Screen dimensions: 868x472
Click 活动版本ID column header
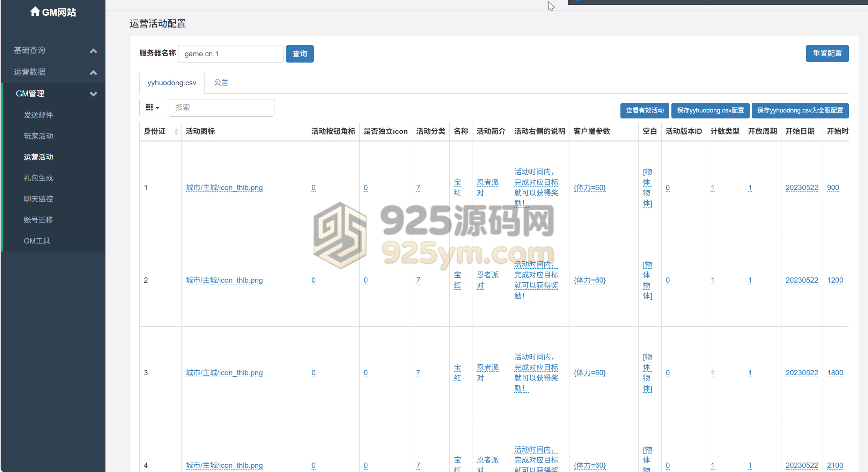(x=683, y=131)
